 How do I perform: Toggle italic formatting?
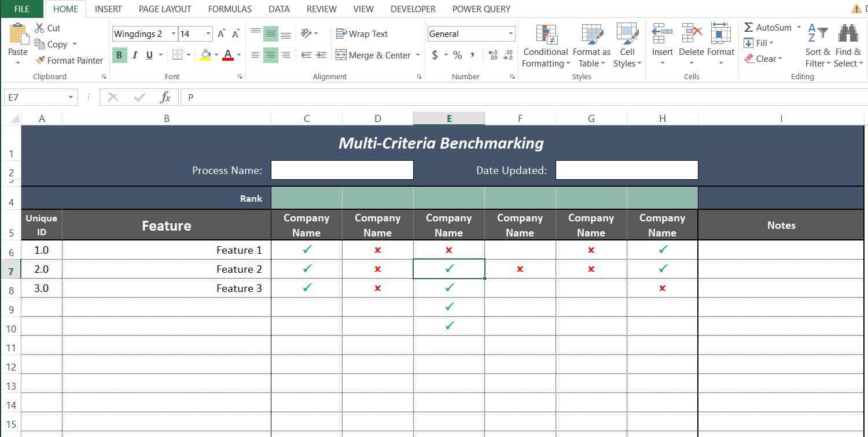tap(134, 54)
